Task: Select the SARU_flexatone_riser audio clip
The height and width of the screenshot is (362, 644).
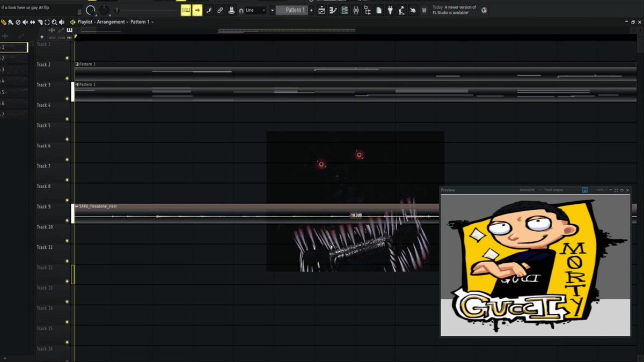Action: pos(257,213)
